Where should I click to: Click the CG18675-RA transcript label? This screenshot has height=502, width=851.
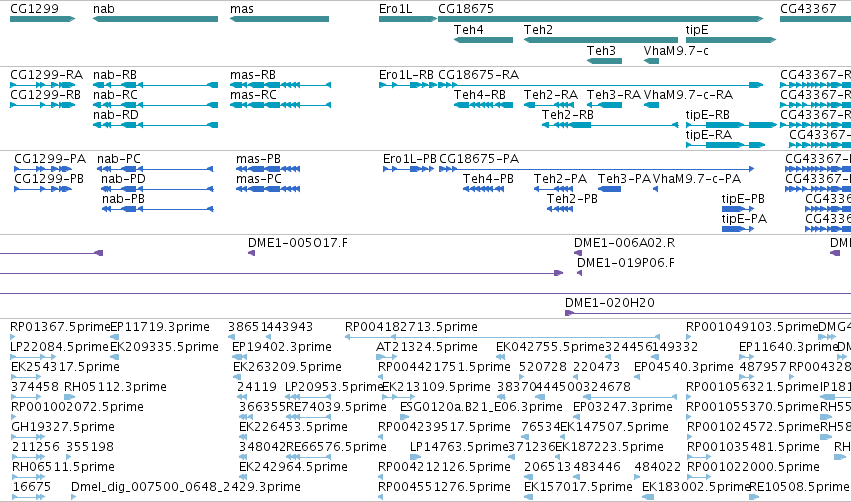tap(478, 74)
